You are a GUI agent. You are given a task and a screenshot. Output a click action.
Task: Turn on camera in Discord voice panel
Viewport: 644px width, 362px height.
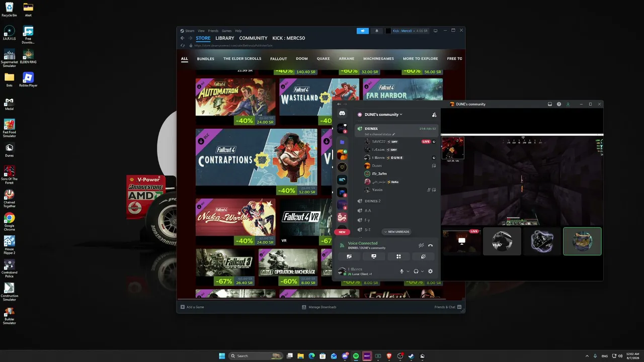(349, 256)
